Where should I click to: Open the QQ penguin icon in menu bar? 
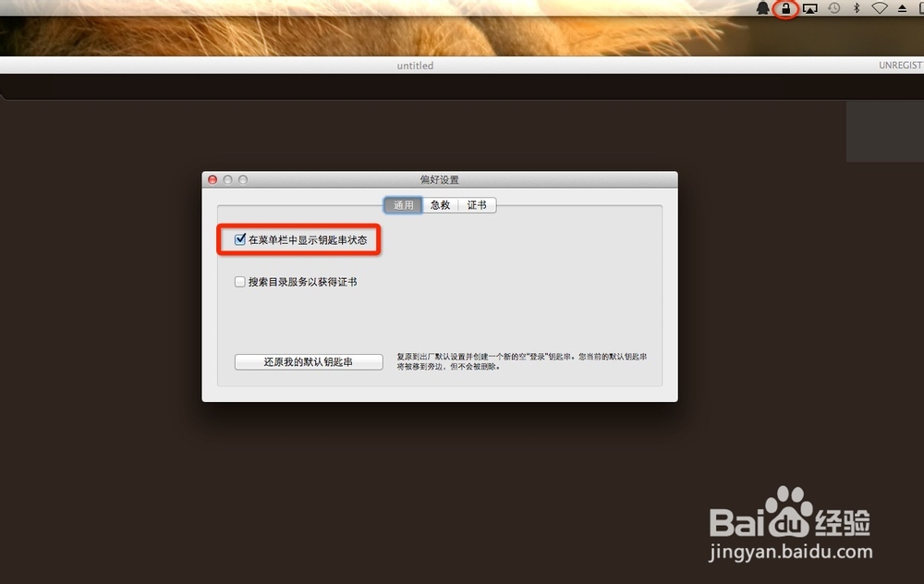tap(760, 8)
